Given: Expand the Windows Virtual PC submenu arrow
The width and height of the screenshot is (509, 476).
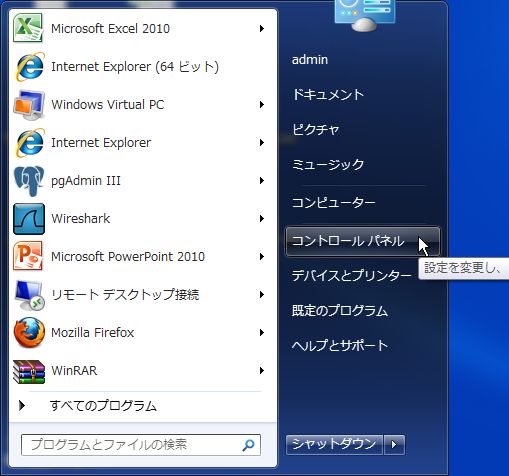Looking at the screenshot, I should point(262,105).
